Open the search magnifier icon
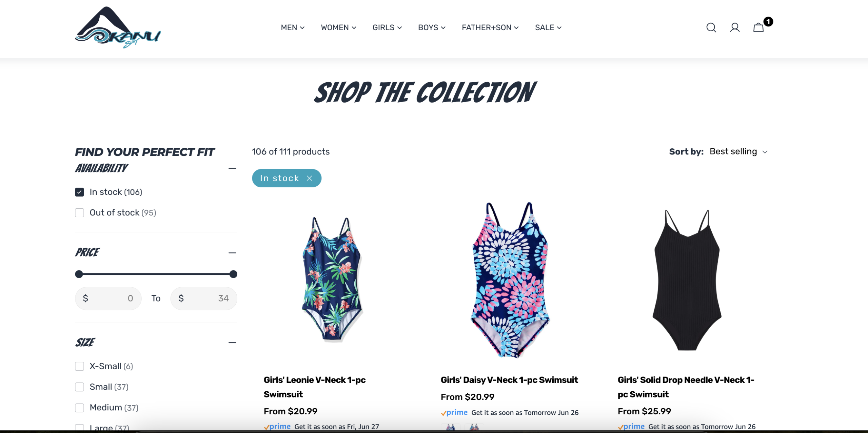The image size is (868, 433). 711,27
